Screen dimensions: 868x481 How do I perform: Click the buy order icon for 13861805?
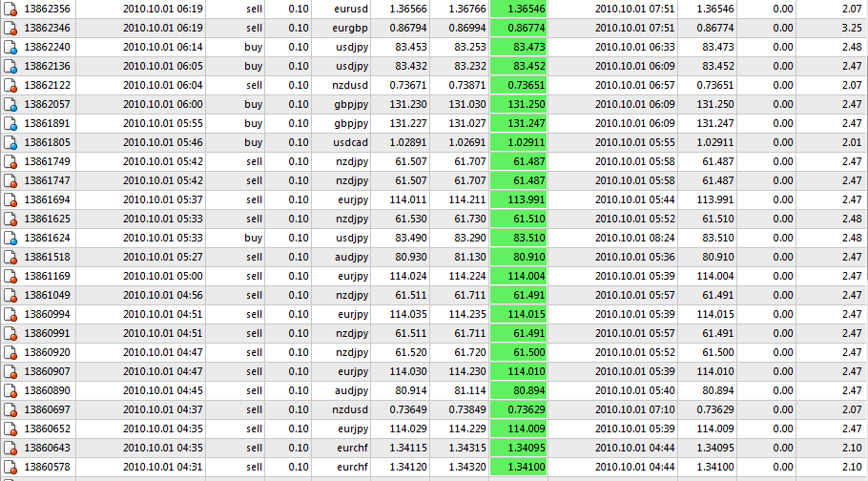pyautogui.click(x=10, y=142)
